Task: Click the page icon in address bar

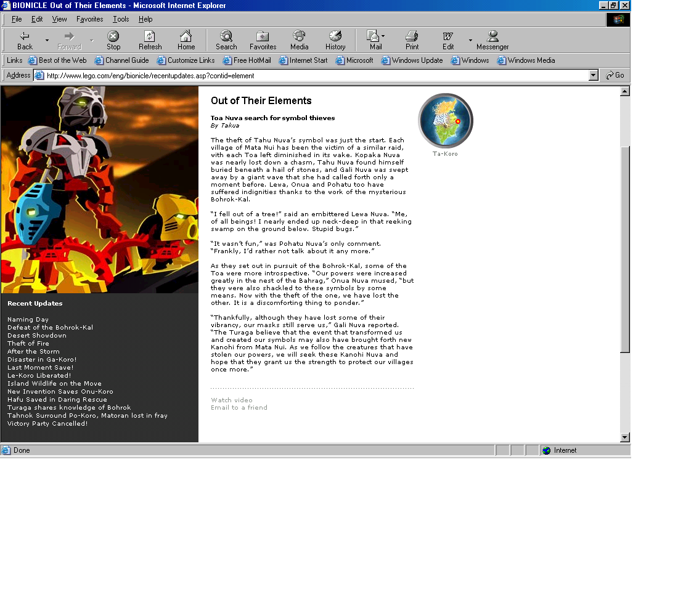Action: pyautogui.click(x=39, y=76)
